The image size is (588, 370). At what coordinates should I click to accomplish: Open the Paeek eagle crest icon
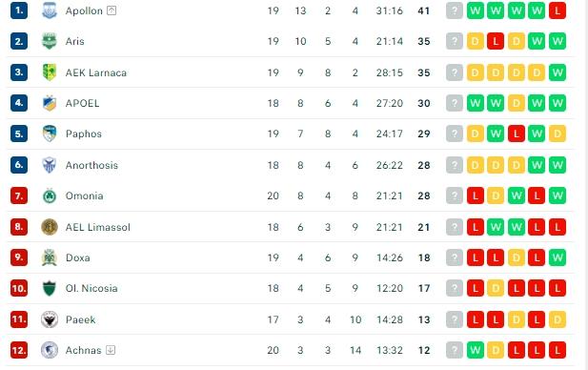(x=50, y=319)
